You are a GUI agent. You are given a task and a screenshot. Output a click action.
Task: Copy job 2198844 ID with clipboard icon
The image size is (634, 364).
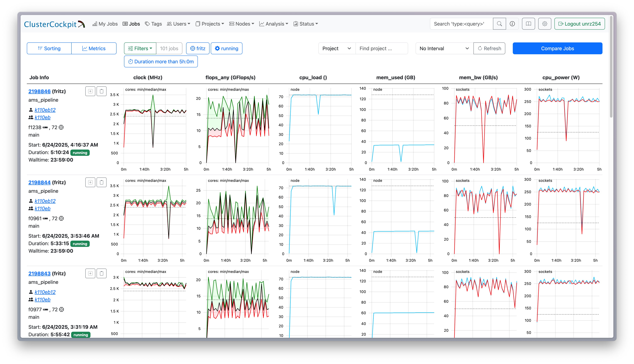point(102,182)
